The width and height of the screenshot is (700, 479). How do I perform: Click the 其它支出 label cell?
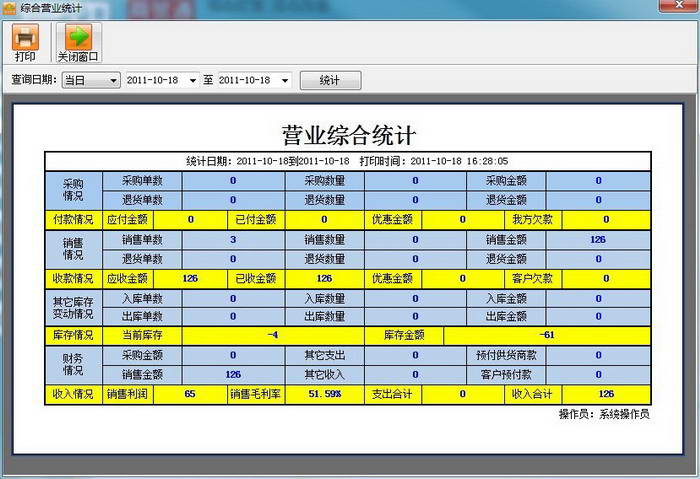(x=325, y=355)
